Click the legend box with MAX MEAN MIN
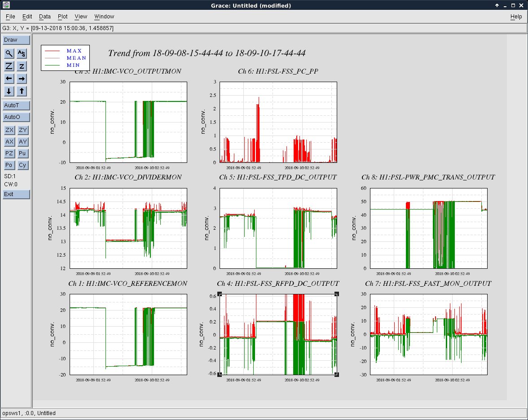 click(66, 58)
